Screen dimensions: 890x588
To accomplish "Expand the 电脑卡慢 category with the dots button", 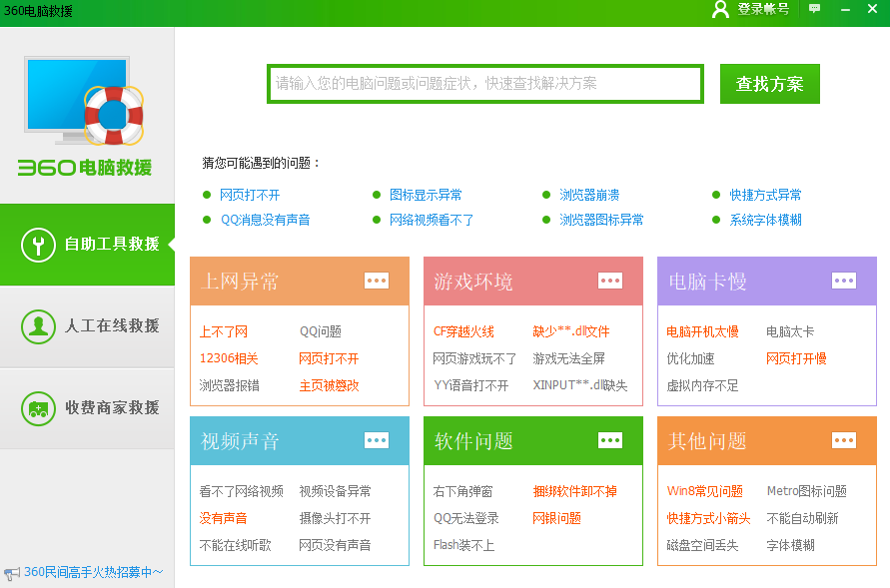I will [844, 281].
